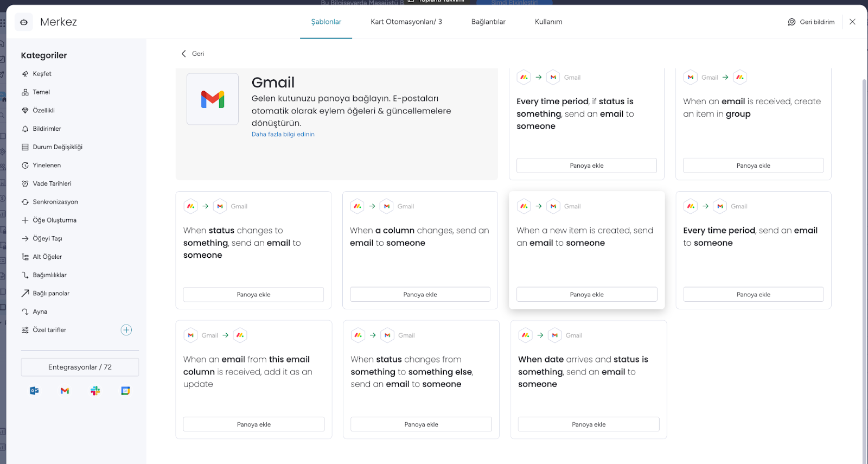
Task: Add 'When a column changes' recipe to board
Action: coord(420,295)
